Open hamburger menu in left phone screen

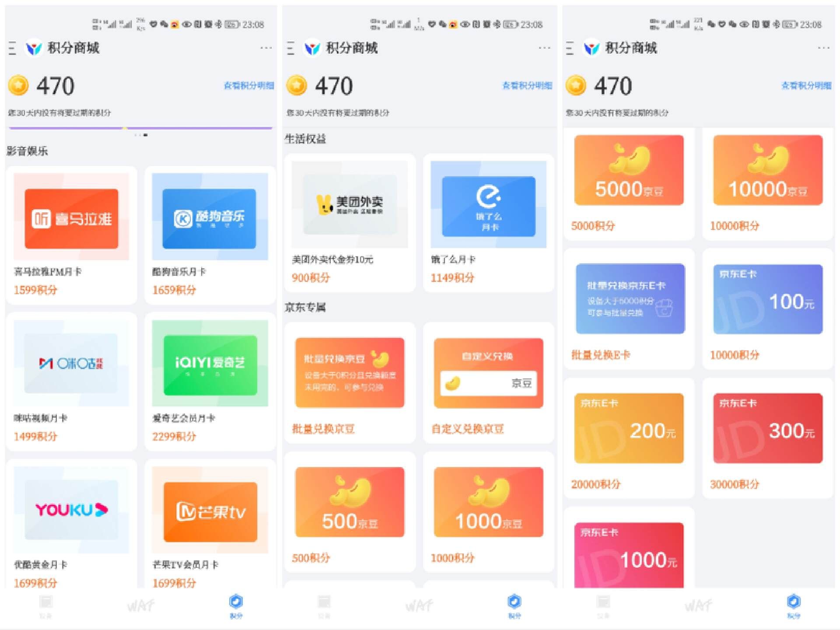pyautogui.click(x=12, y=48)
